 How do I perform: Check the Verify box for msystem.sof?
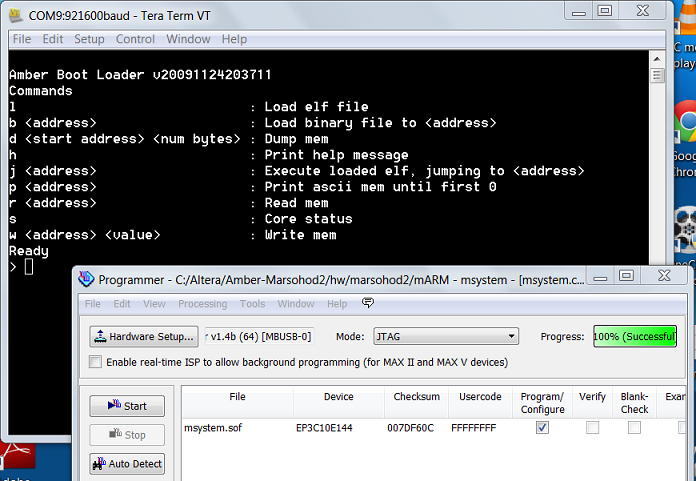point(592,427)
